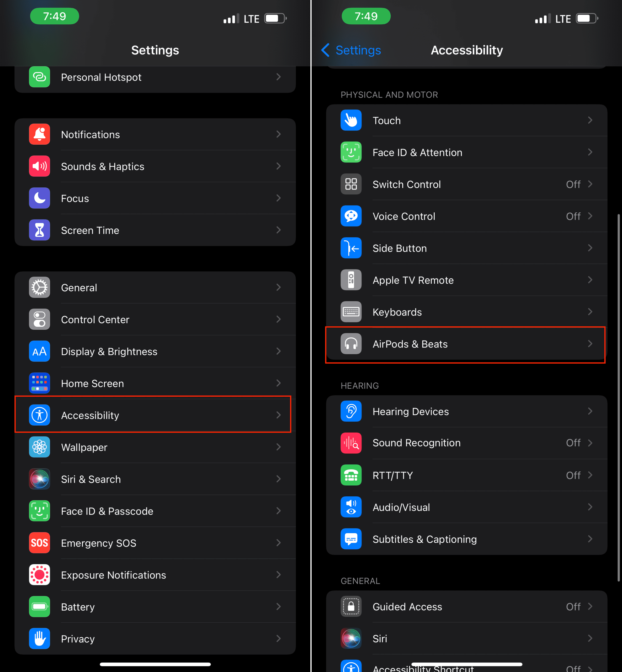
Task: Tap the red Emergency SOS icon
Action: (39, 543)
